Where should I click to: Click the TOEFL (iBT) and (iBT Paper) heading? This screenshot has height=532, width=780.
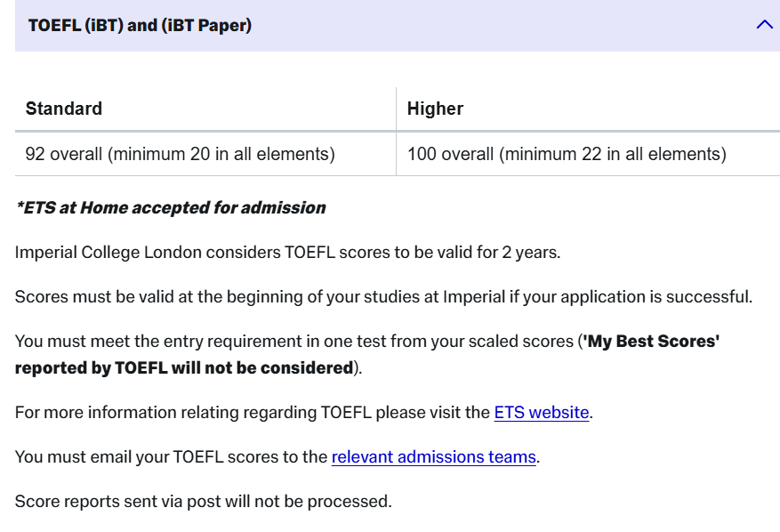(x=140, y=26)
